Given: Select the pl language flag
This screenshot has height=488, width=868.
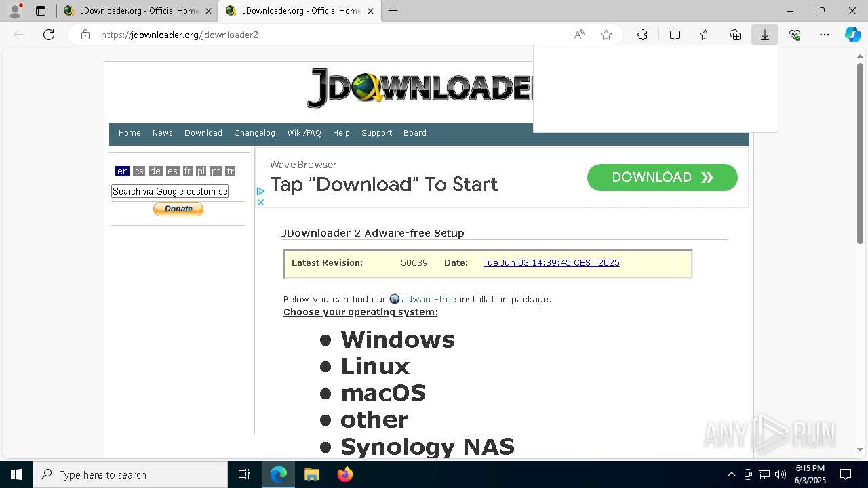Looking at the screenshot, I should (201, 171).
